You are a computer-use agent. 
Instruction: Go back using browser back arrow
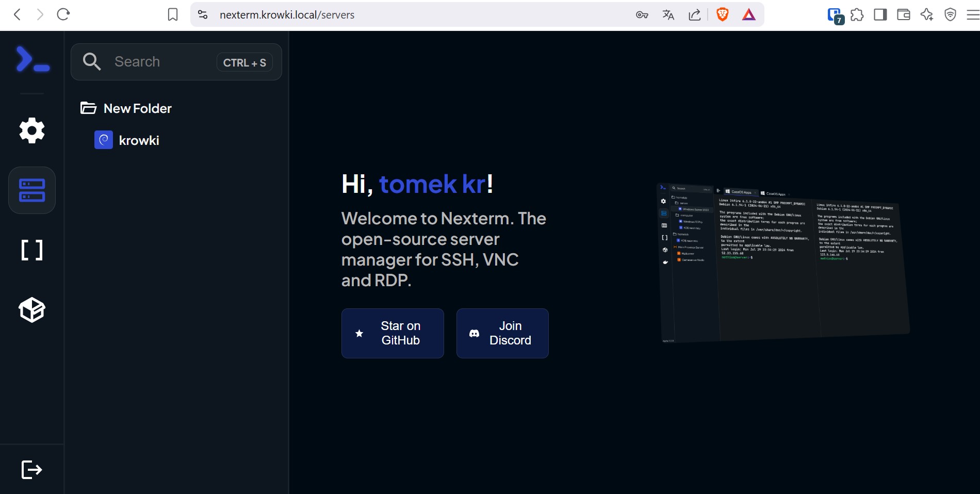(x=17, y=14)
